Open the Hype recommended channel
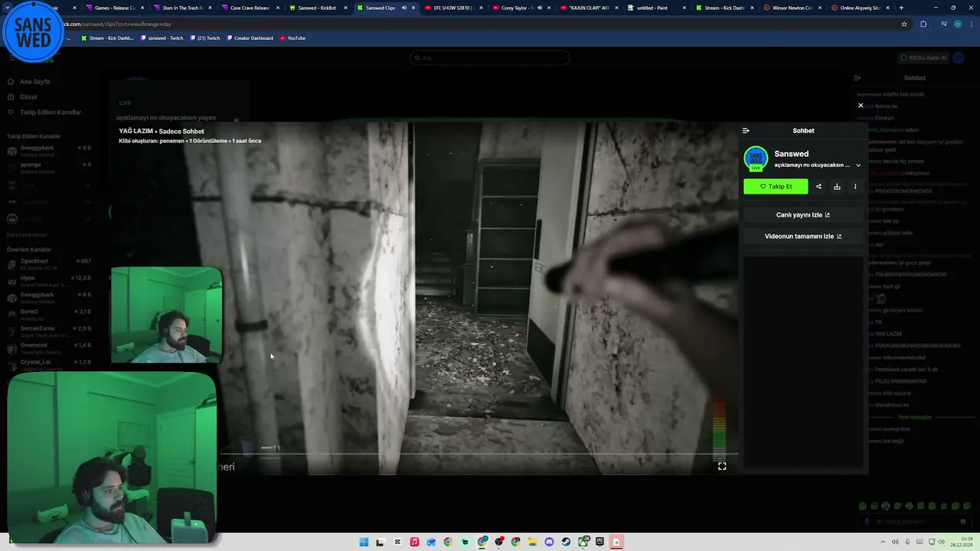This screenshot has width=980, height=551. click(47, 281)
